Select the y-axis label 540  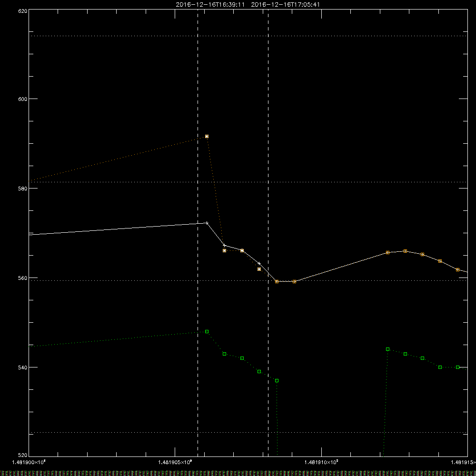click(x=23, y=367)
